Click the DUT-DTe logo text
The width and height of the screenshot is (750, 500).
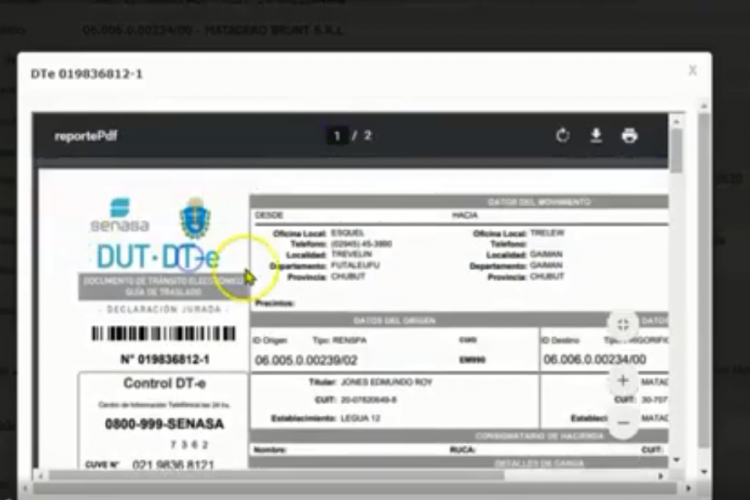pos(158,257)
